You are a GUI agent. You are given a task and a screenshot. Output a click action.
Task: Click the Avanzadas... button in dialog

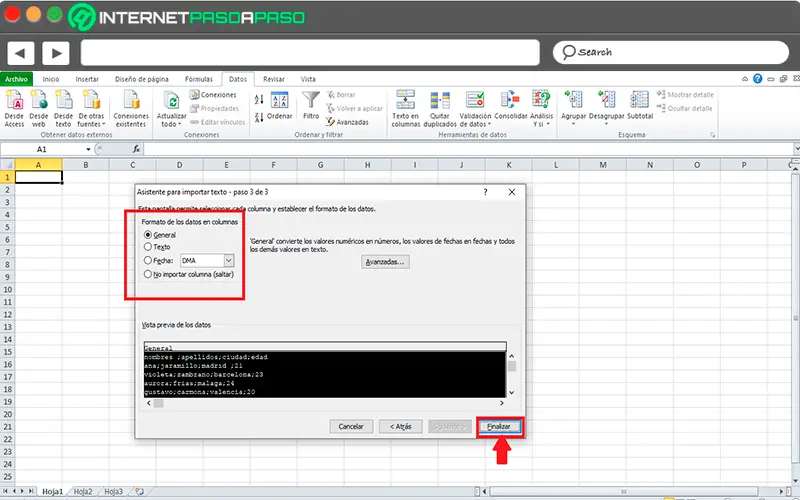[385, 262]
